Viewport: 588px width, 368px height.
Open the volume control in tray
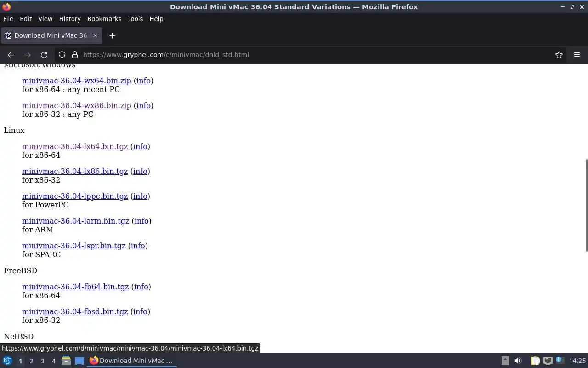518,361
